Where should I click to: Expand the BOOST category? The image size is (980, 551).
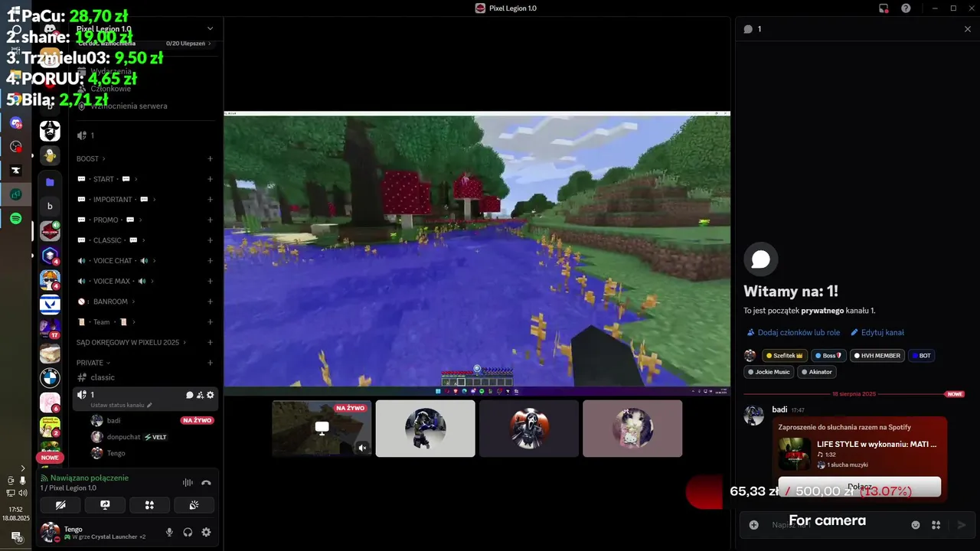pyautogui.click(x=91, y=159)
